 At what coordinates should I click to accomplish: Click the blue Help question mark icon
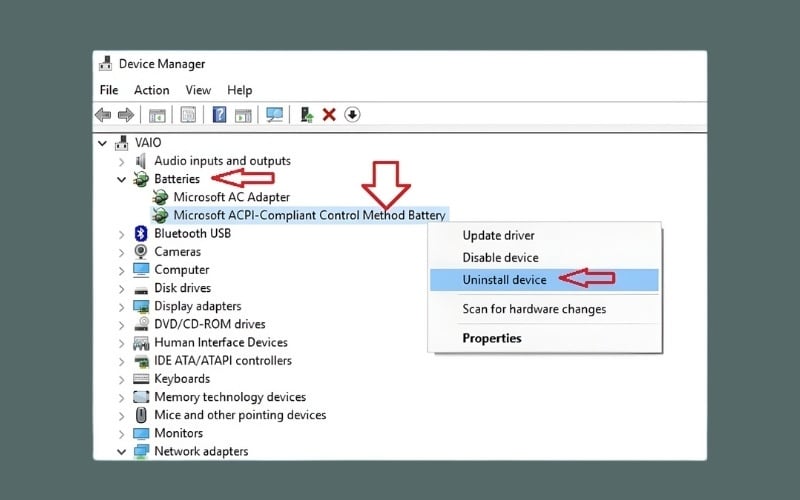[219, 115]
